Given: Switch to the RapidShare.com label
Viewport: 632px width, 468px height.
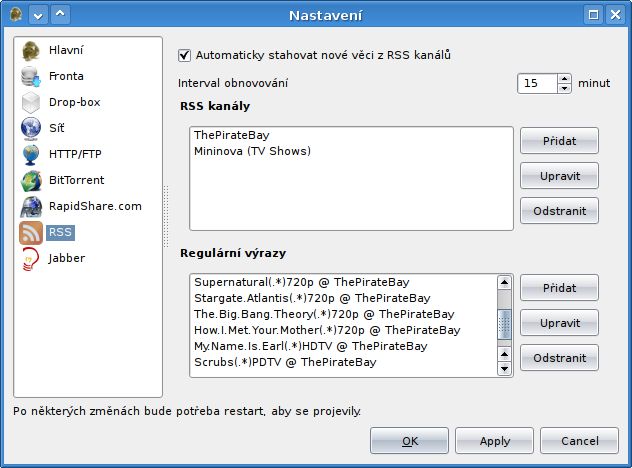Looking at the screenshot, I should point(95,206).
